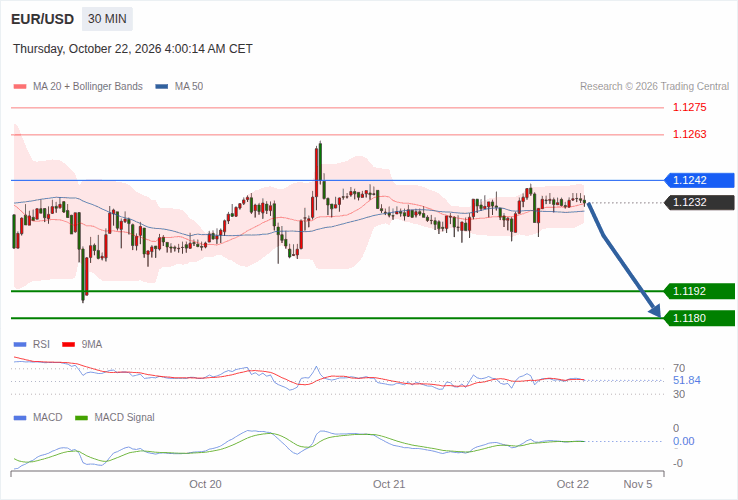Screen dimensions: 738x500
Task: Click the MA 50 legend label
Action: pos(189,87)
